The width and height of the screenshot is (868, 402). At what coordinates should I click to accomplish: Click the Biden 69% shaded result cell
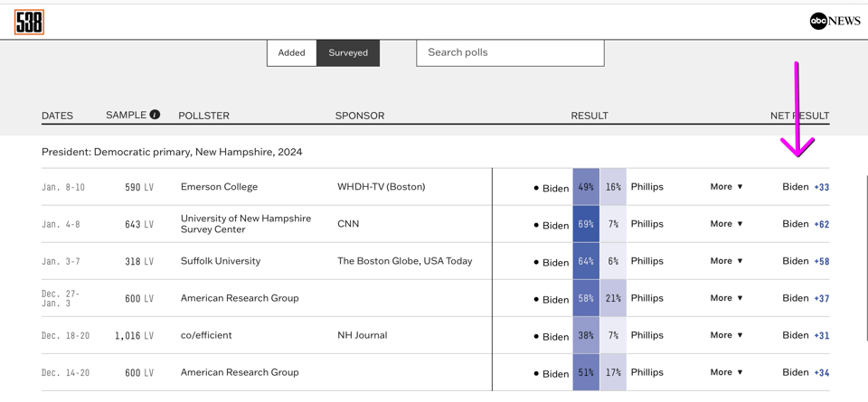586,224
